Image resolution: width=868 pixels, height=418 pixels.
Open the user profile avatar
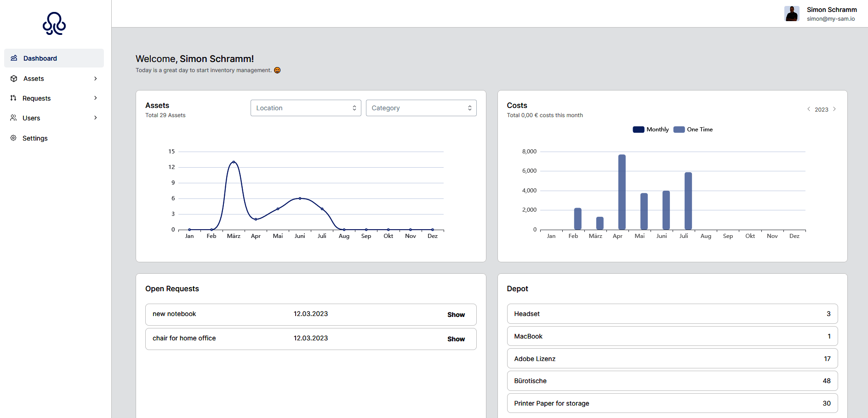(x=792, y=14)
